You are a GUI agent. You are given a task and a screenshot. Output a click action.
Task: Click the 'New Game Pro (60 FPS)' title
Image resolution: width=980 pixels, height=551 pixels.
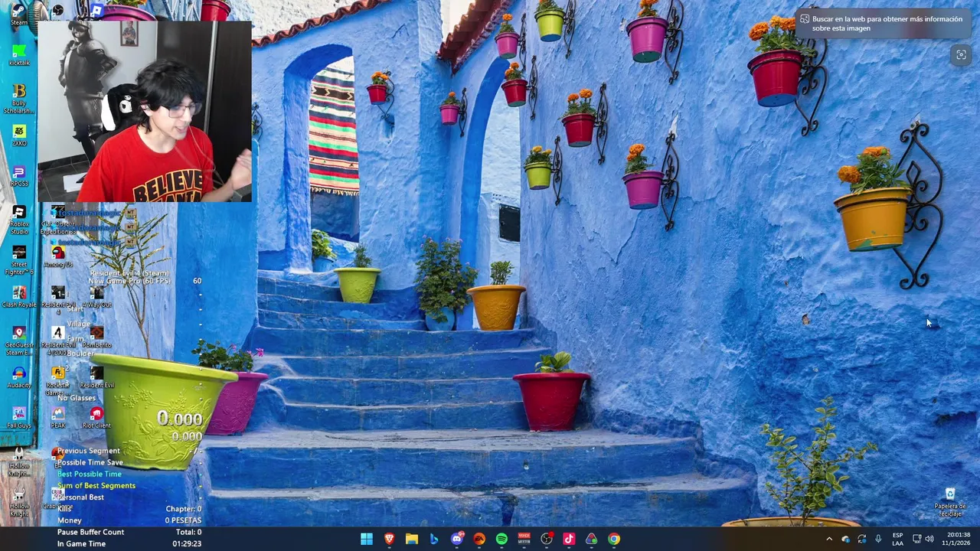[129, 281]
